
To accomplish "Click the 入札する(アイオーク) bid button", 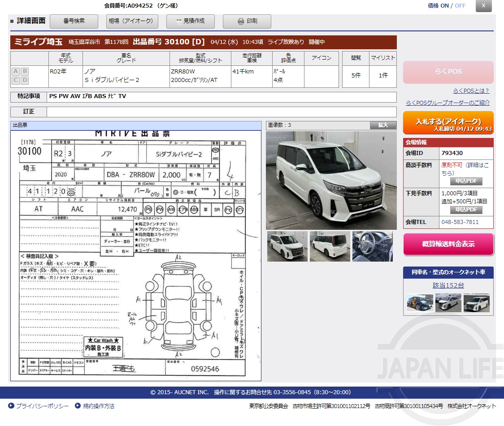I will tap(448, 122).
